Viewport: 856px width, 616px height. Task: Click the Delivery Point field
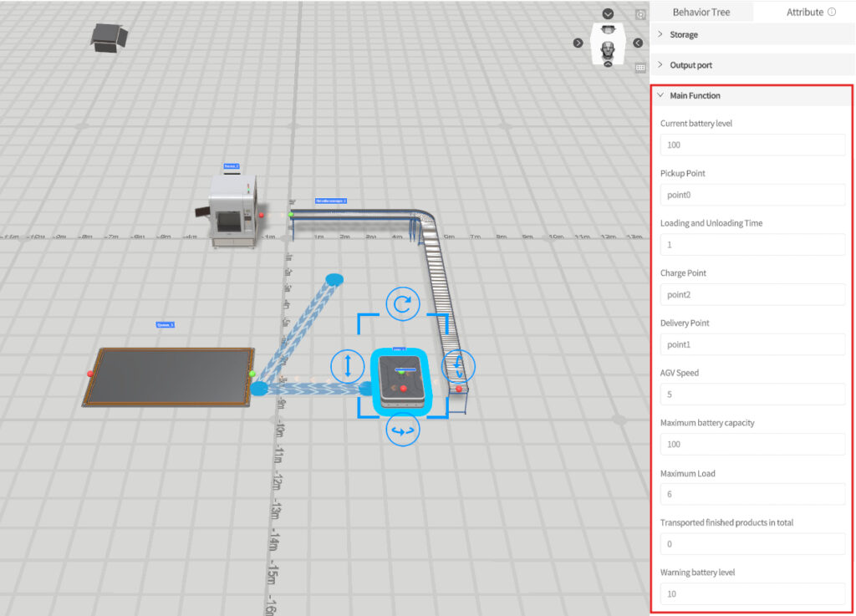click(752, 344)
